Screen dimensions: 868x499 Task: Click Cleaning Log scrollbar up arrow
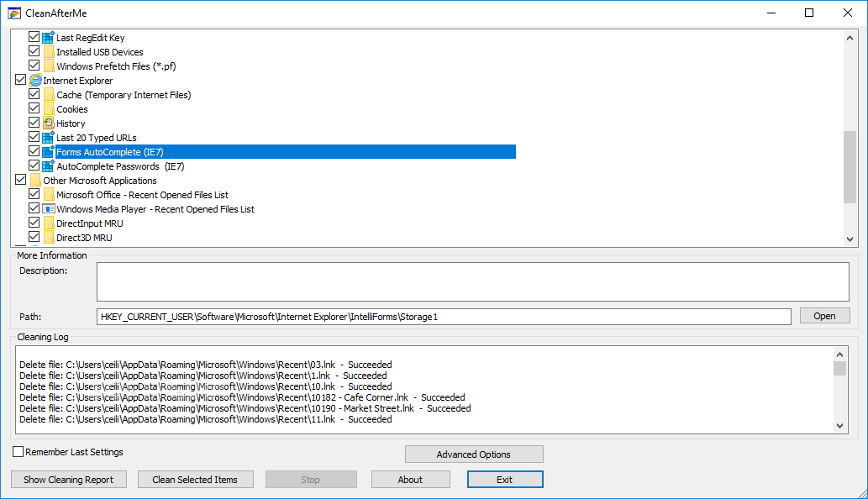pyautogui.click(x=839, y=355)
